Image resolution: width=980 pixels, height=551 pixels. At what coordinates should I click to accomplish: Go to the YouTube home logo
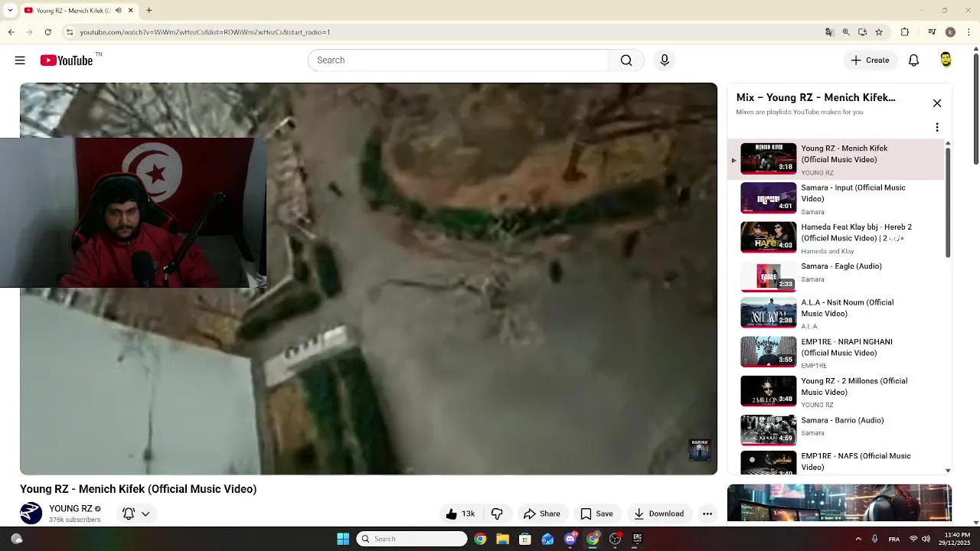[67, 60]
